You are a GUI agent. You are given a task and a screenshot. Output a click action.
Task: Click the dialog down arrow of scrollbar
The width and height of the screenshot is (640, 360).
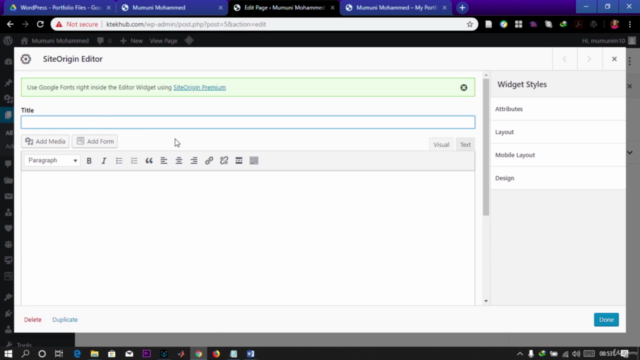point(486,301)
